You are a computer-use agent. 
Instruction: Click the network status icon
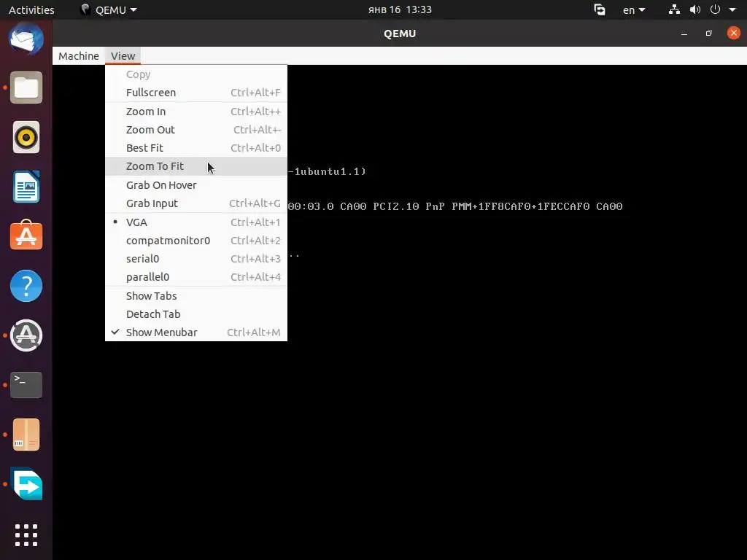(674, 9)
